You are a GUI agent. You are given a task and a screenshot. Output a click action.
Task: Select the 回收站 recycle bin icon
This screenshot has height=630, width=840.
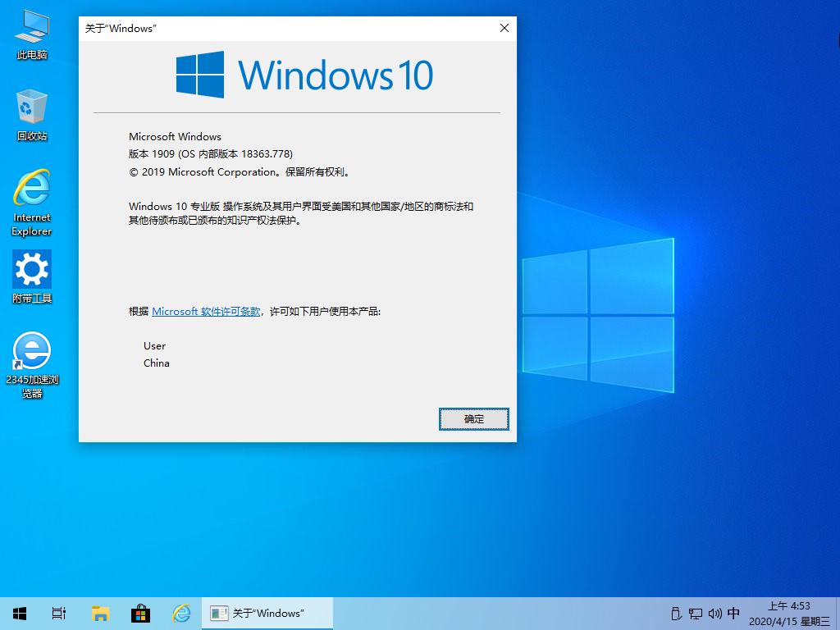point(32,115)
